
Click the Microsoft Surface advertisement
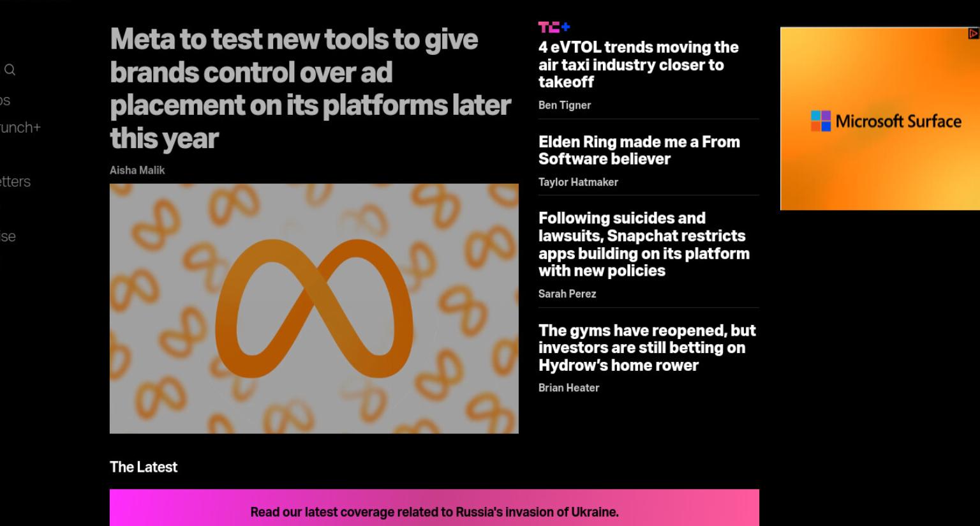point(880,119)
